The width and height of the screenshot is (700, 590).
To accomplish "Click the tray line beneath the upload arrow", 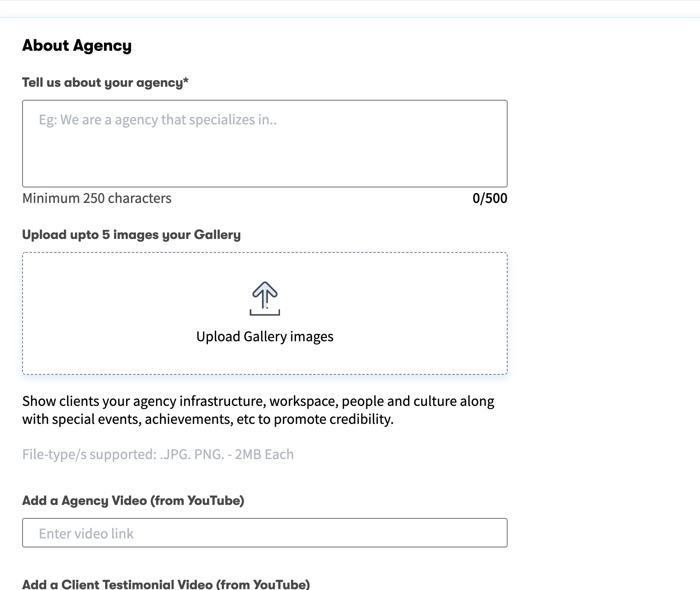I will [x=265, y=314].
